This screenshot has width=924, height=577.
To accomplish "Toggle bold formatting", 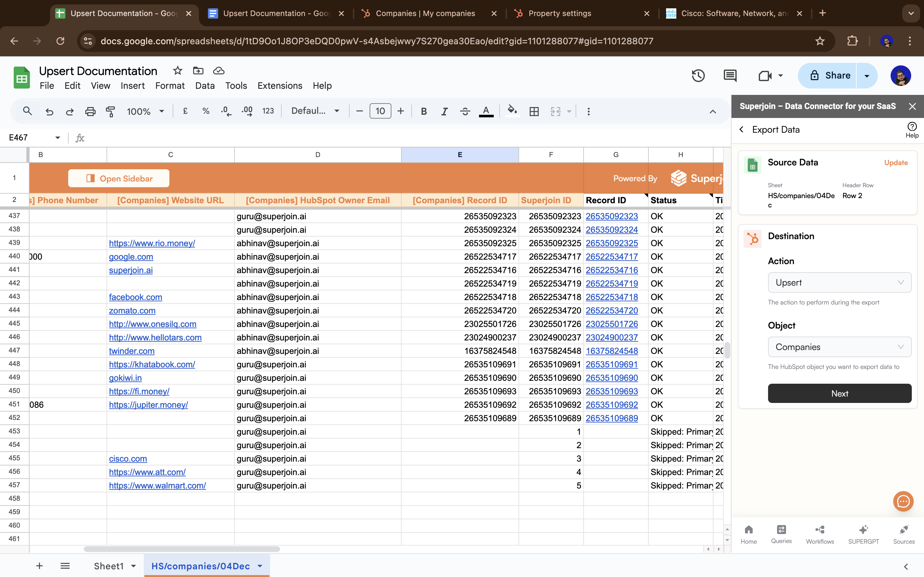I will 424,112.
